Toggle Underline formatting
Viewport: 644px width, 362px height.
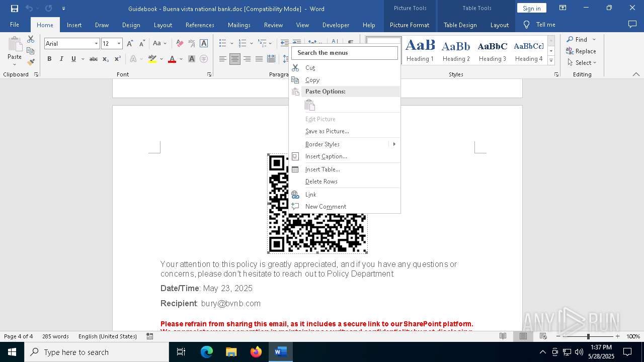pos(73,59)
